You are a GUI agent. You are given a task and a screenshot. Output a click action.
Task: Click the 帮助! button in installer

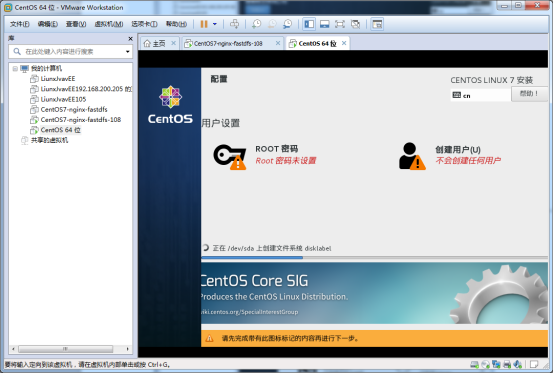click(x=530, y=94)
